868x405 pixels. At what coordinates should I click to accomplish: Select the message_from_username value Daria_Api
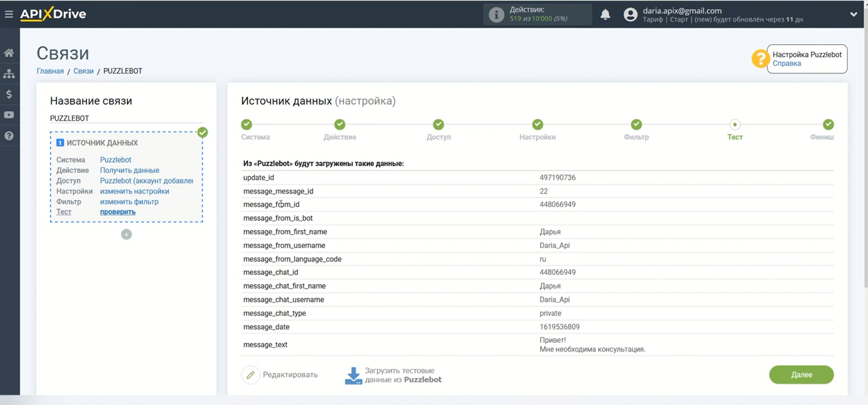pos(555,245)
